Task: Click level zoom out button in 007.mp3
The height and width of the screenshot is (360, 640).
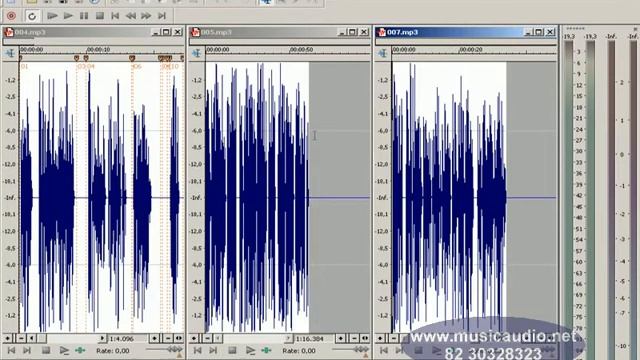Action: pyautogui.click(x=394, y=338)
